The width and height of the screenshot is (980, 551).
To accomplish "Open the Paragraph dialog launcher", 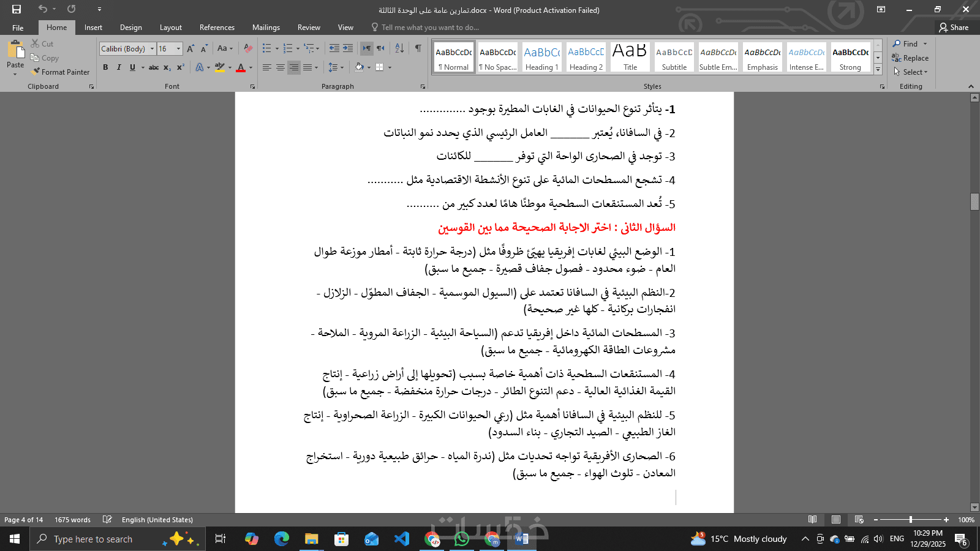I will (423, 87).
